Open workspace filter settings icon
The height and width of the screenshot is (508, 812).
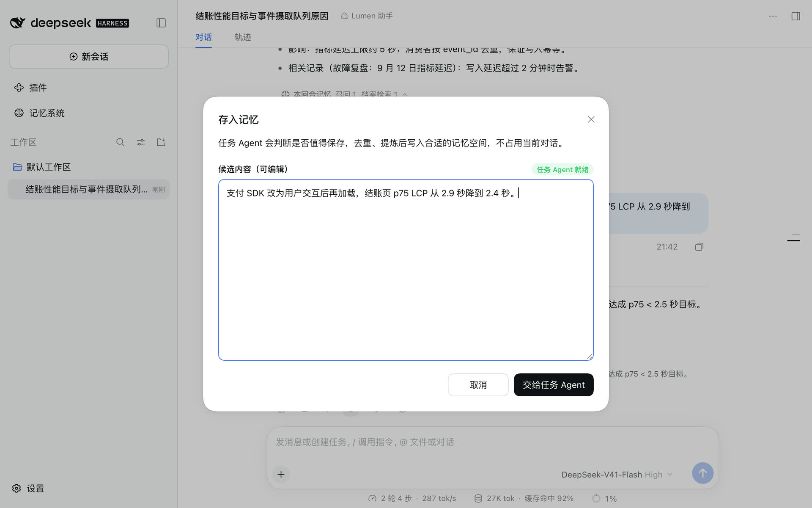coord(141,142)
